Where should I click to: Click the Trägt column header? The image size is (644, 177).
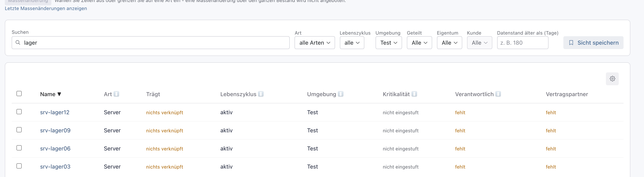(x=153, y=94)
